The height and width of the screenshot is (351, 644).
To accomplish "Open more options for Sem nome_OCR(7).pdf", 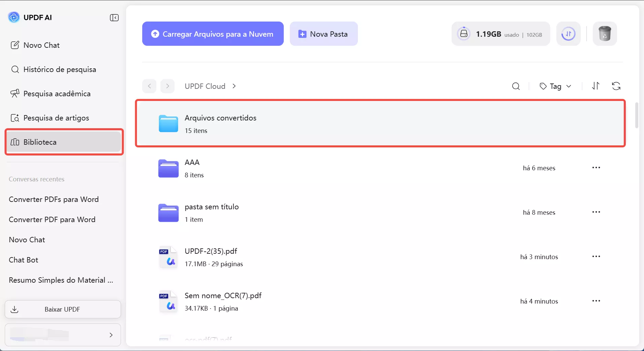I will [x=596, y=301].
